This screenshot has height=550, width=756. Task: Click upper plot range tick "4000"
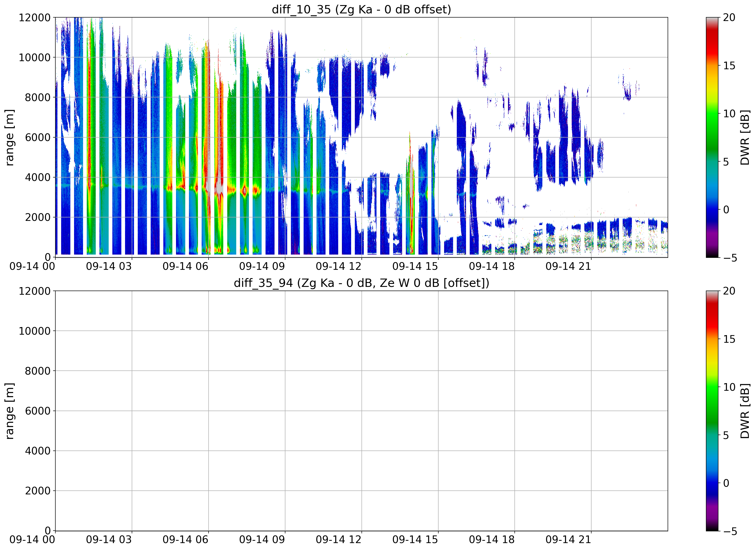(x=38, y=177)
